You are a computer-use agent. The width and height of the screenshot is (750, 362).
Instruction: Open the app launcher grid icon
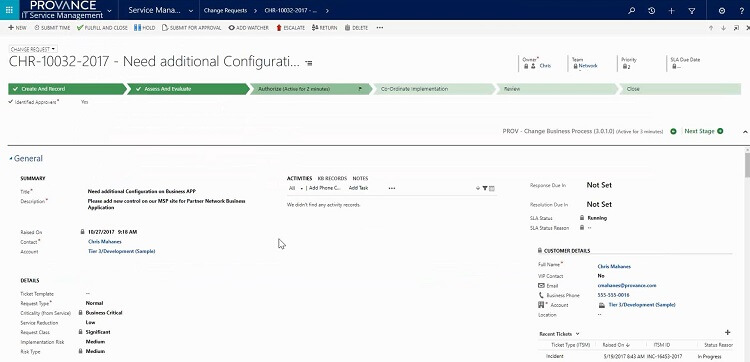pos(9,10)
